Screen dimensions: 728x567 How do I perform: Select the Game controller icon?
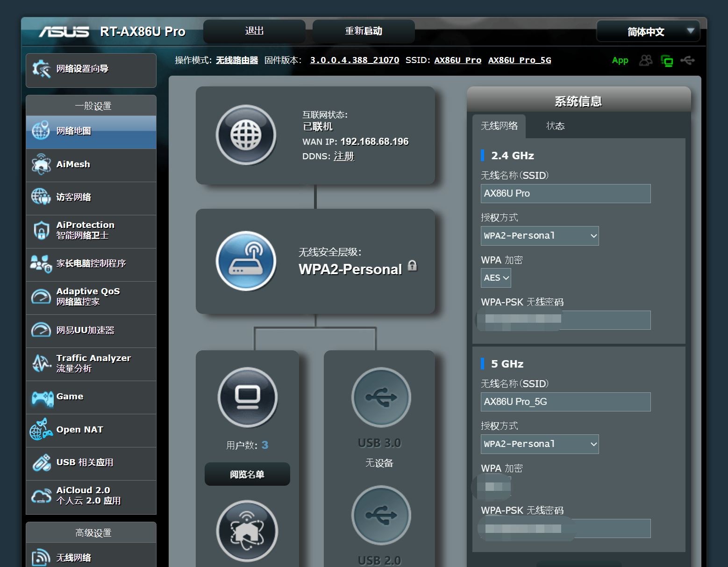tap(42, 398)
